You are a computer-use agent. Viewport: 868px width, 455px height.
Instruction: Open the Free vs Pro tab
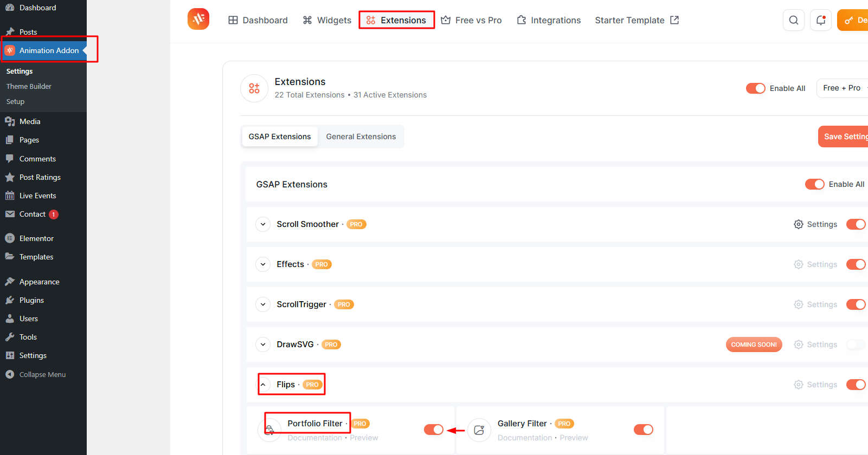[471, 20]
